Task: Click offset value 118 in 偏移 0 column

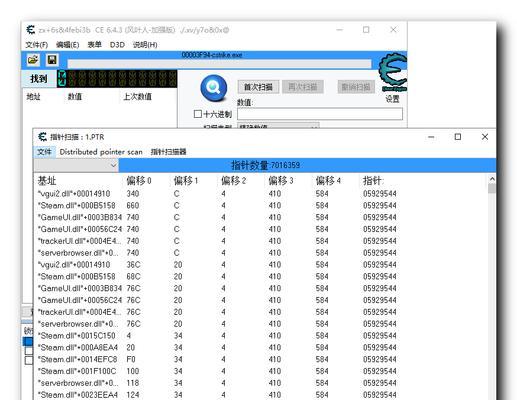Action: point(133,383)
